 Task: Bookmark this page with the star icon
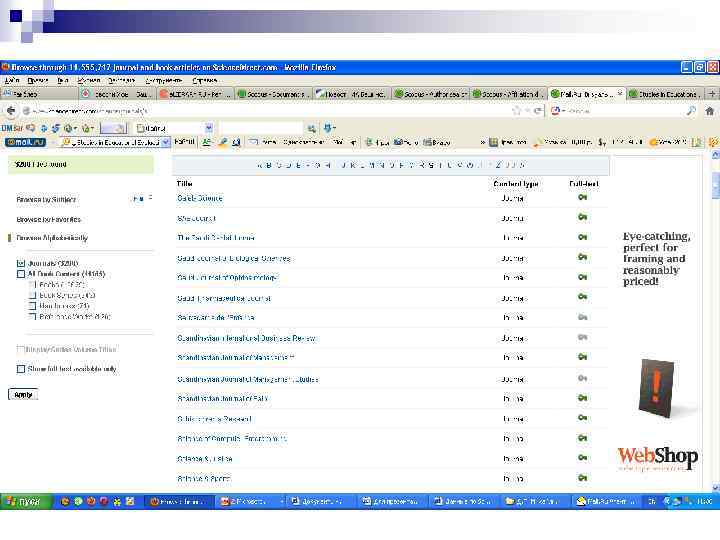point(517,111)
